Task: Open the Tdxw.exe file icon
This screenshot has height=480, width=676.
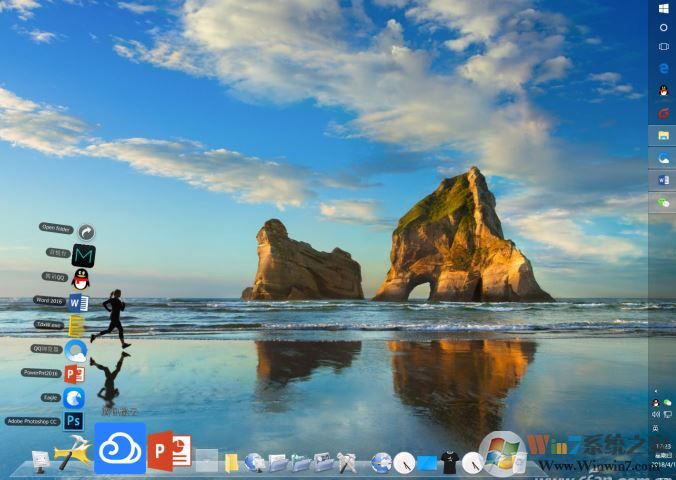Action: [76, 326]
